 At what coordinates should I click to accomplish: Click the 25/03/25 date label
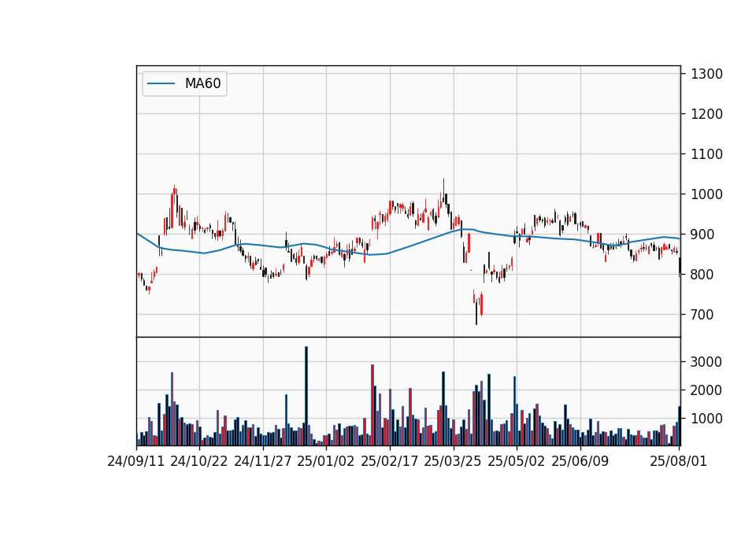click(x=453, y=461)
